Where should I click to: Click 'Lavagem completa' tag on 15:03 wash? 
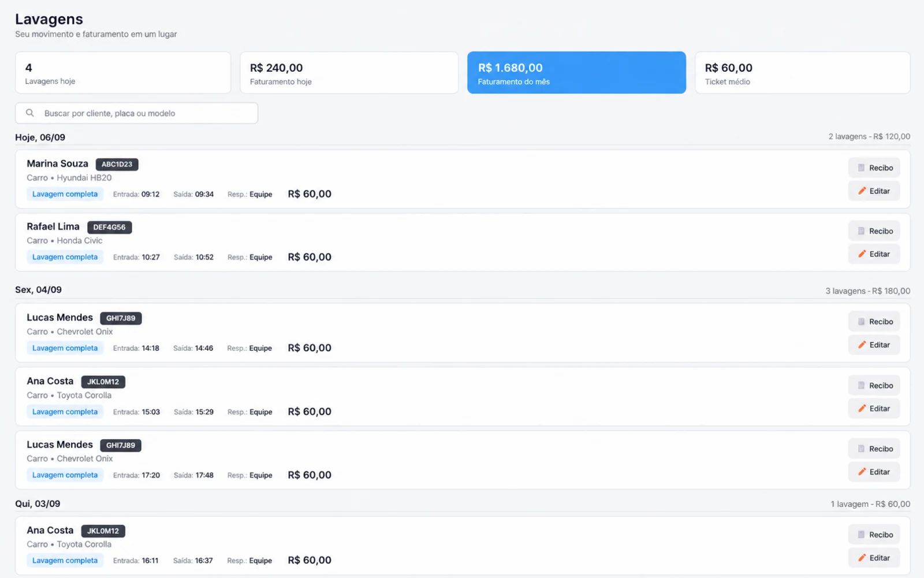tap(65, 412)
